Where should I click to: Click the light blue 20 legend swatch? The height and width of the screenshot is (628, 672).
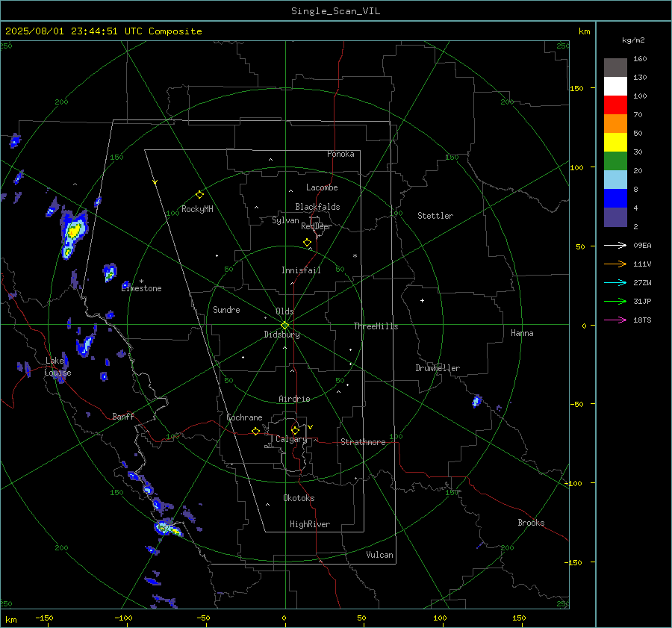(x=615, y=180)
